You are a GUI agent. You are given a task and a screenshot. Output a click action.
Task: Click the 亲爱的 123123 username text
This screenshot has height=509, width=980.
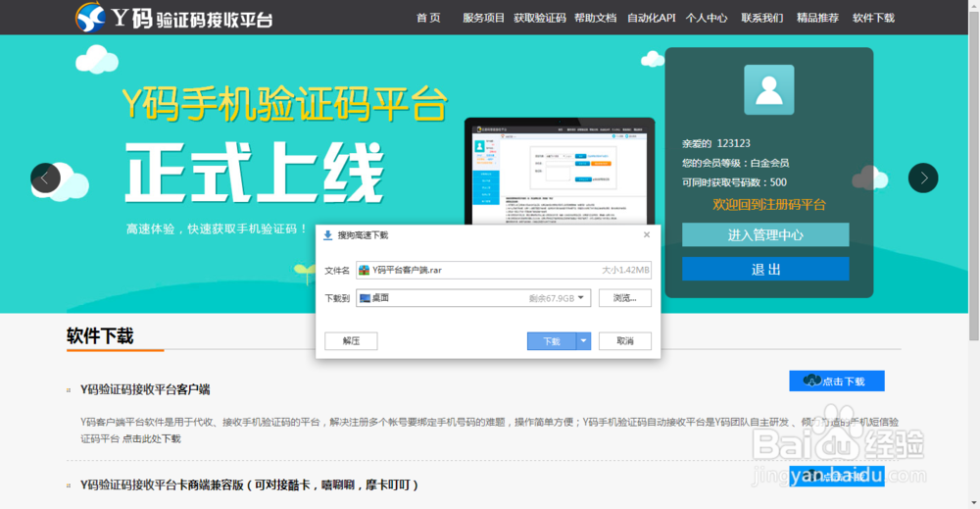716,143
